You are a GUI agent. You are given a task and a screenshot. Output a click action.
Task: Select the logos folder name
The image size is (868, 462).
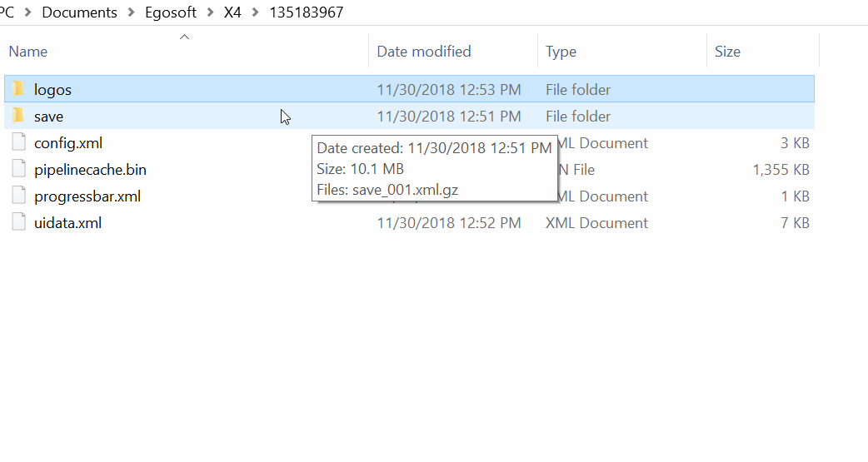(x=52, y=90)
